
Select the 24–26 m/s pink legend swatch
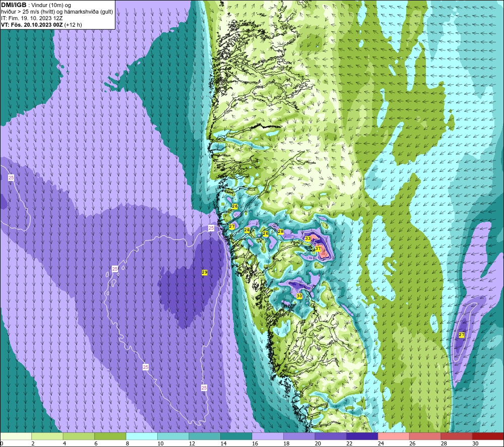click(x=394, y=436)
